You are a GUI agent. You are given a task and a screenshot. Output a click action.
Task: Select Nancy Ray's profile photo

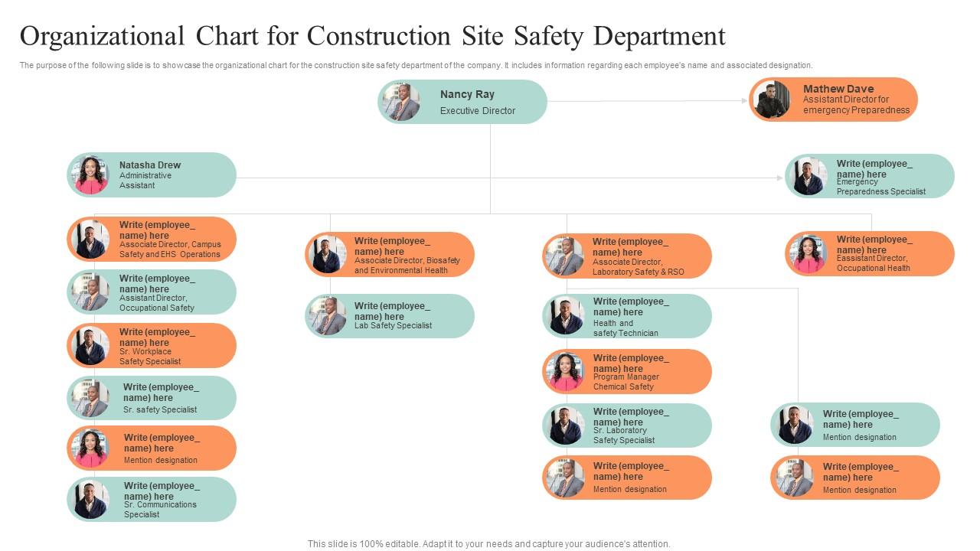pyautogui.click(x=401, y=101)
